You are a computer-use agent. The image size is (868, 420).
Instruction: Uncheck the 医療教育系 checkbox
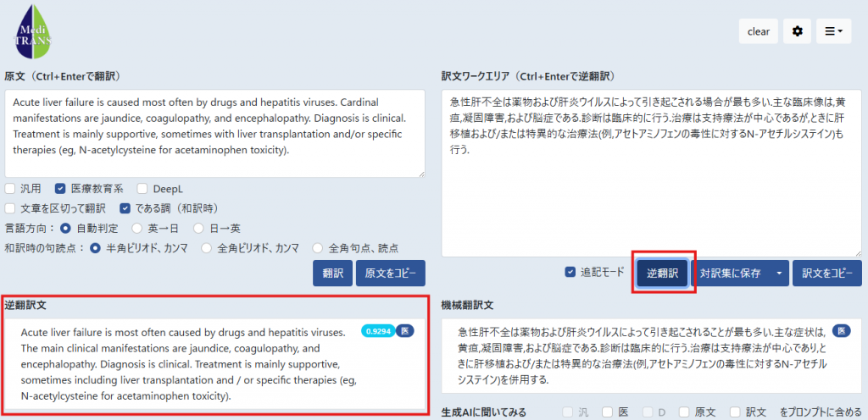pyautogui.click(x=60, y=189)
